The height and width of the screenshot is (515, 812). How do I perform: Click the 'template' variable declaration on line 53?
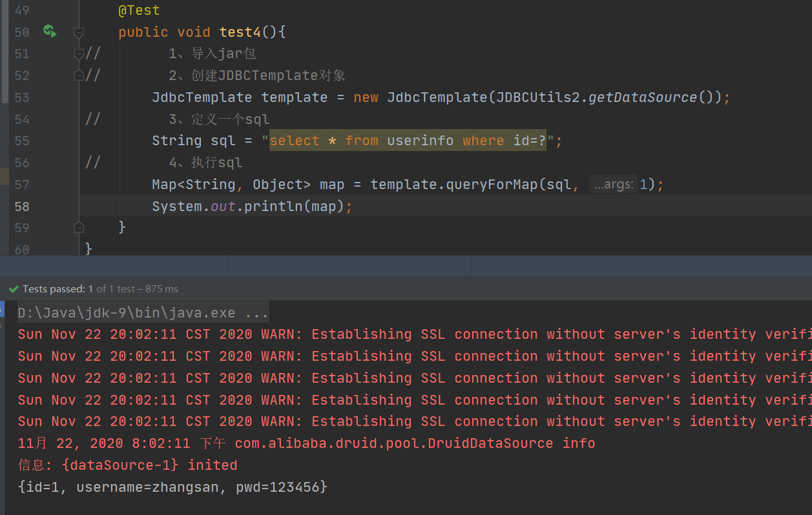295,97
